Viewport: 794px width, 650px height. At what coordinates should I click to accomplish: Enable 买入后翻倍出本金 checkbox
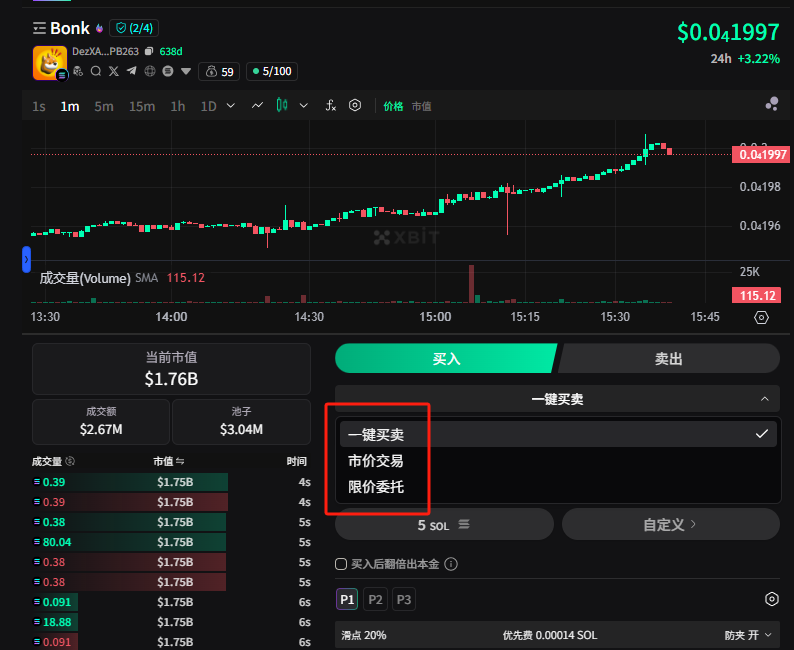coord(341,564)
